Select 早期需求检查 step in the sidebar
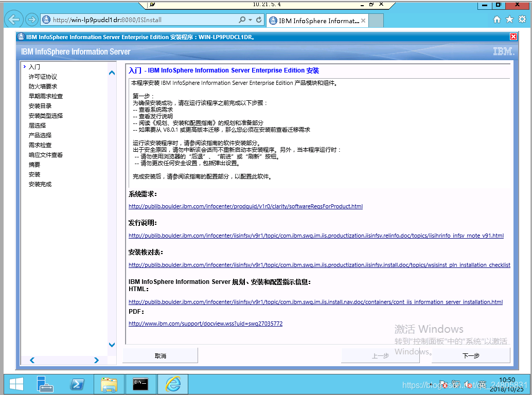 click(46, 96)
